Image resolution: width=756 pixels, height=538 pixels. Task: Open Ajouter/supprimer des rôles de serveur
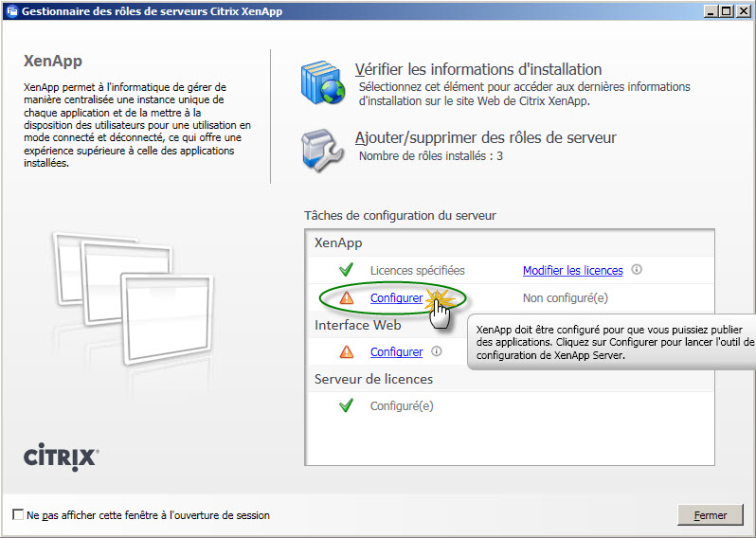[485, 138]
